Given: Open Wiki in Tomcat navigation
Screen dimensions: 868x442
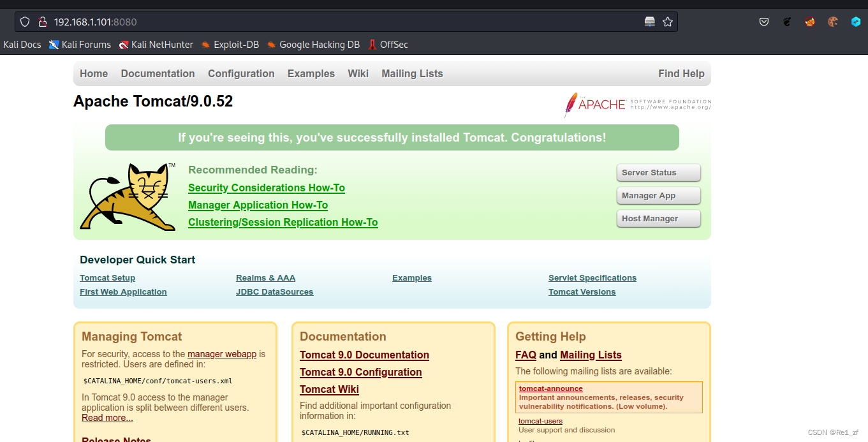Looking at the screenshot, I should click(358, 73).
